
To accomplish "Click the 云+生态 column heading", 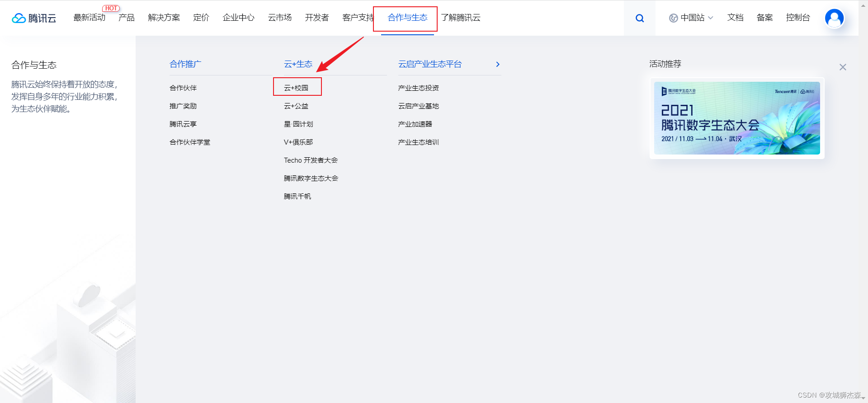I will tap(298, 64).
